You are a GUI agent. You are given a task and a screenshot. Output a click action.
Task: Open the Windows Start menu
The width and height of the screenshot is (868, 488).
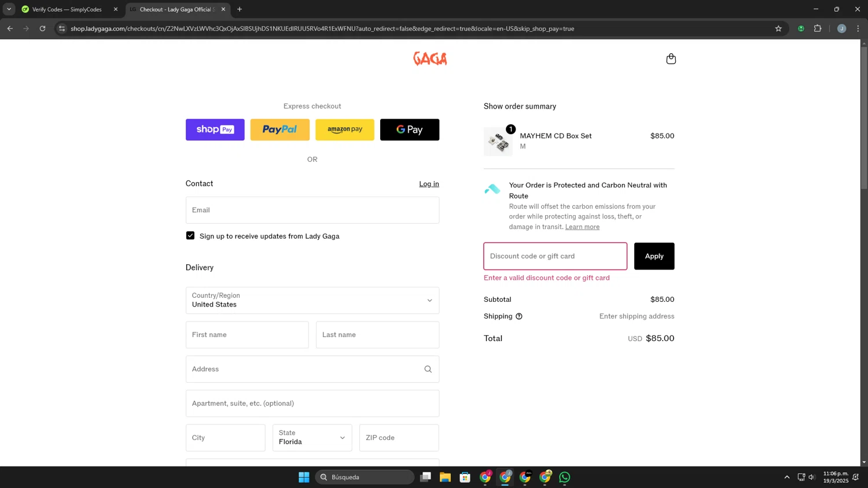[x=304, y=477]
